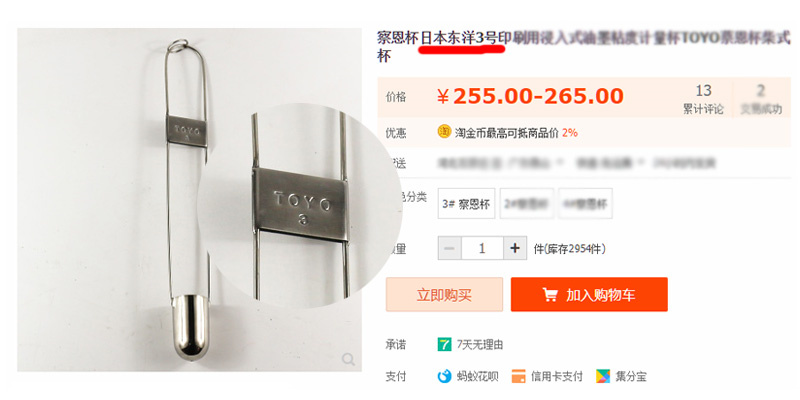Open the 13 累计评论 reviews tab
Image resolution: width=800 pixels, height=400 pixels.
click(703, 99)
